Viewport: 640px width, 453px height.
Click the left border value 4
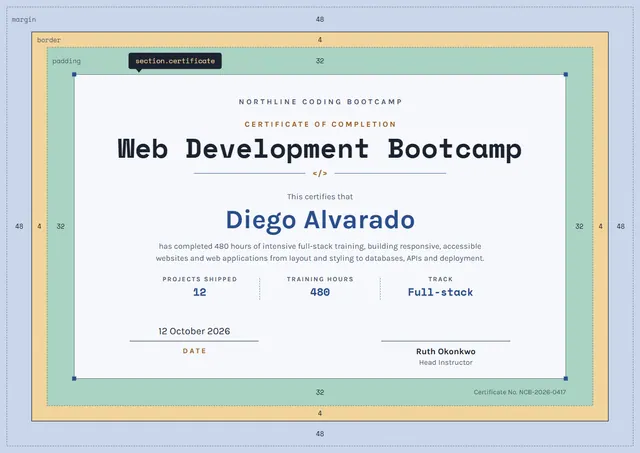point(39,226)
